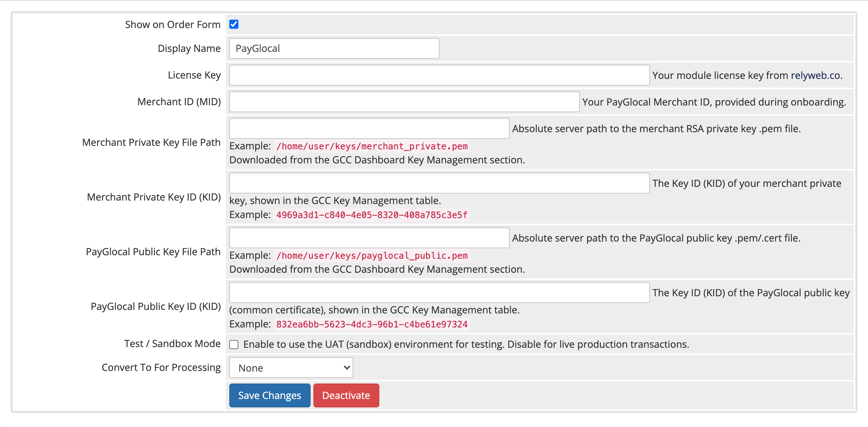Click the Save Changes button
868x427 pixels.
click(270, 395)
